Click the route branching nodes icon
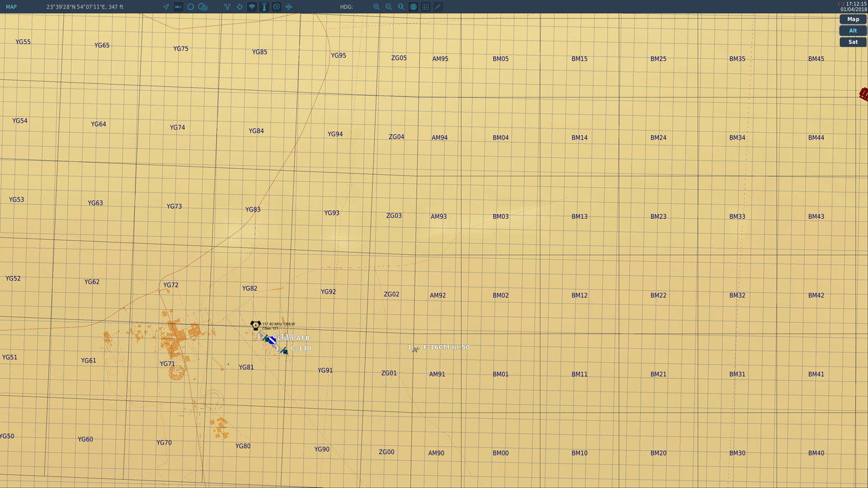This screenshot has height=488, width=868. 227,7
